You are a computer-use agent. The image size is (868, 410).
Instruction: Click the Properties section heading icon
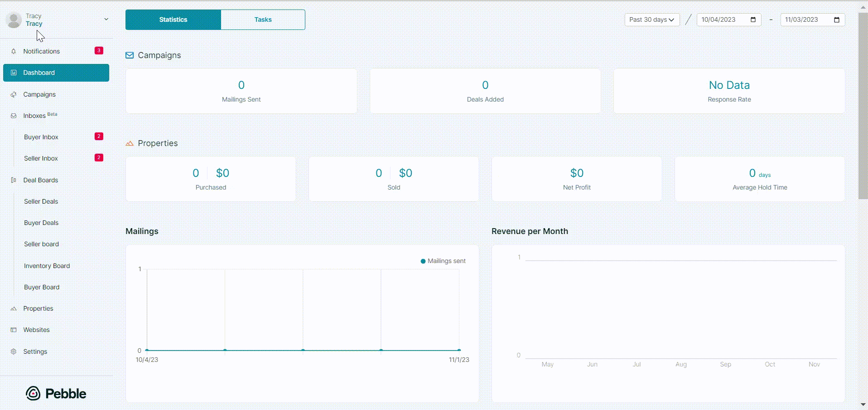click(x=130, y=143)
